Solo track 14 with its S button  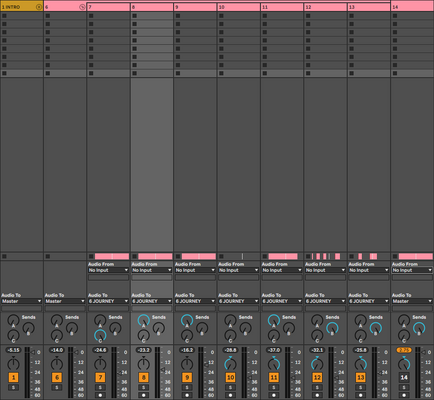(x=404, y=387)
